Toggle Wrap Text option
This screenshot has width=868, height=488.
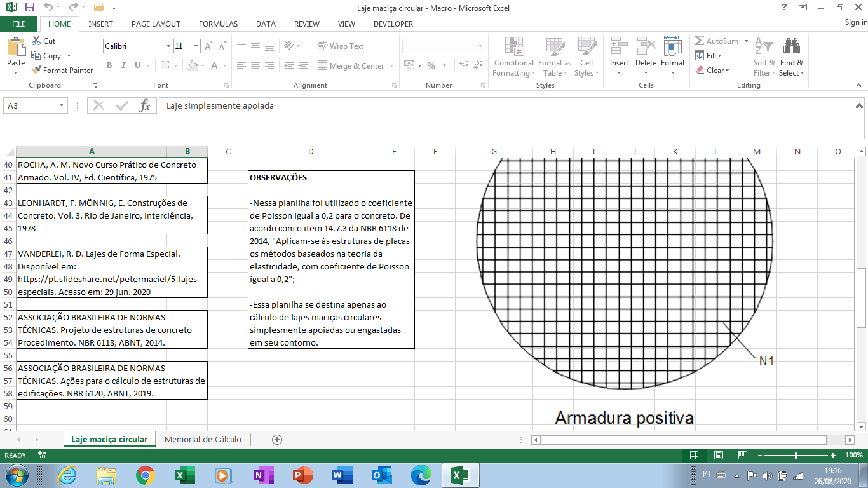[x=341, y=46]
